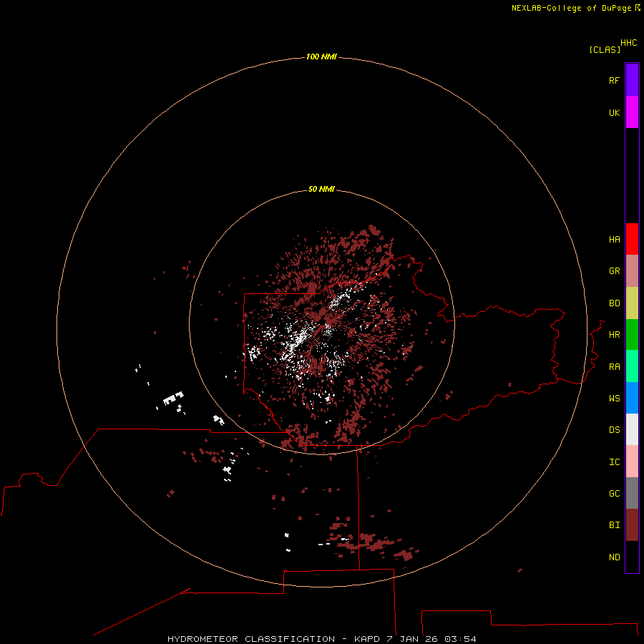Click the RA legend label
Viewport: 644px width, 644px height.
pyautogui.click(x=614, y=367)
